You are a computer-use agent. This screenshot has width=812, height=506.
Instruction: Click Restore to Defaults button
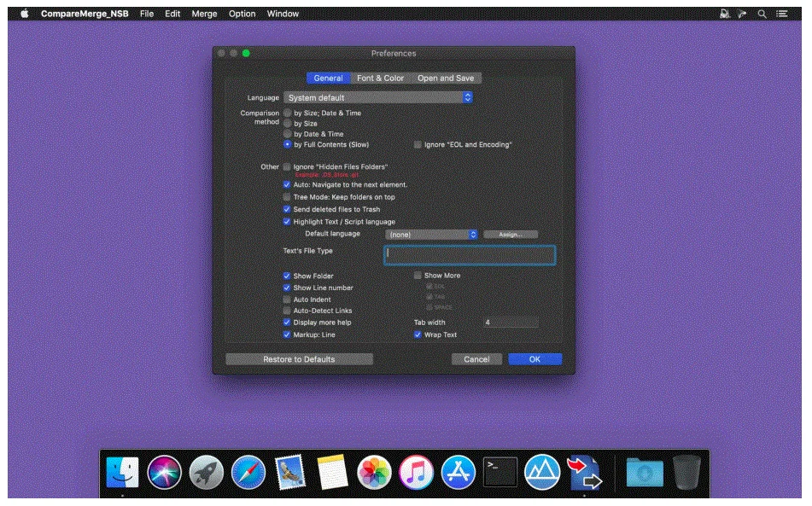[299, 359]
